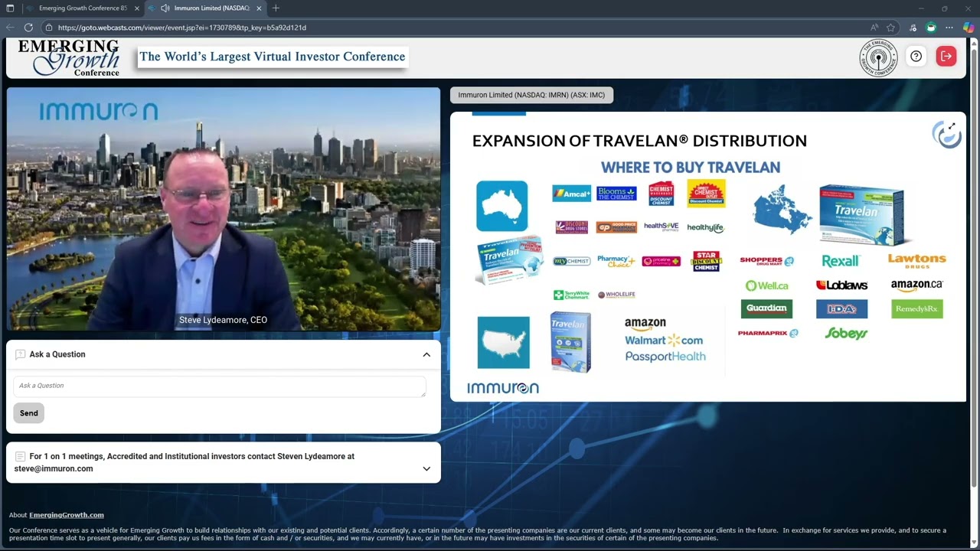Add page to favorites with star icon
Viewport: 980px width, 551px height.
click(x=890, y=28)
